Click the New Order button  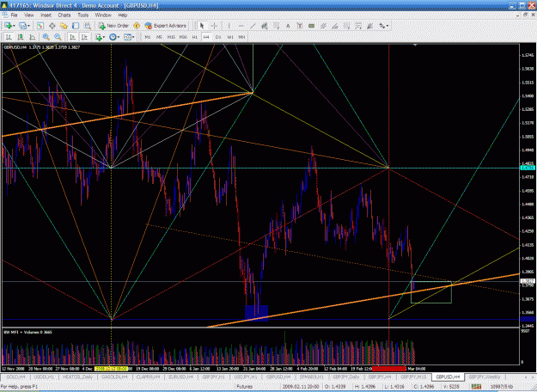click(113, 26)
